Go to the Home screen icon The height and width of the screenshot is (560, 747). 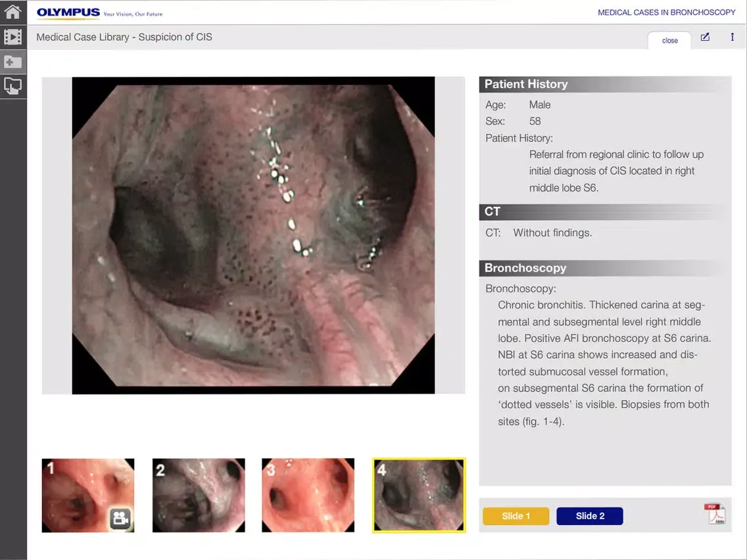coord(13,12)
